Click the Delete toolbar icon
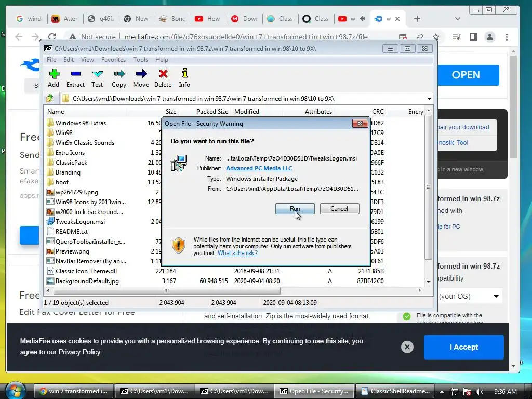 pos(163,78)
